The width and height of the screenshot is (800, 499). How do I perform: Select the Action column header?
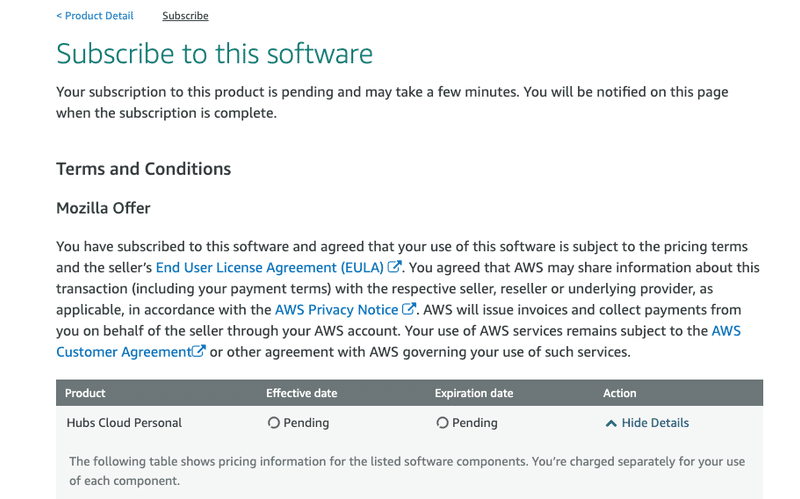[619, 393]
